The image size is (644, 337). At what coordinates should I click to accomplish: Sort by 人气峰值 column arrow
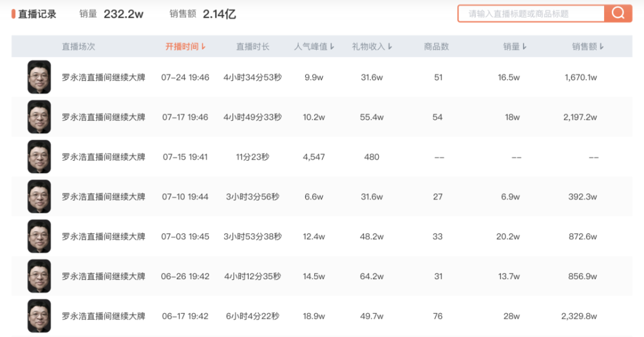point(332,47)
